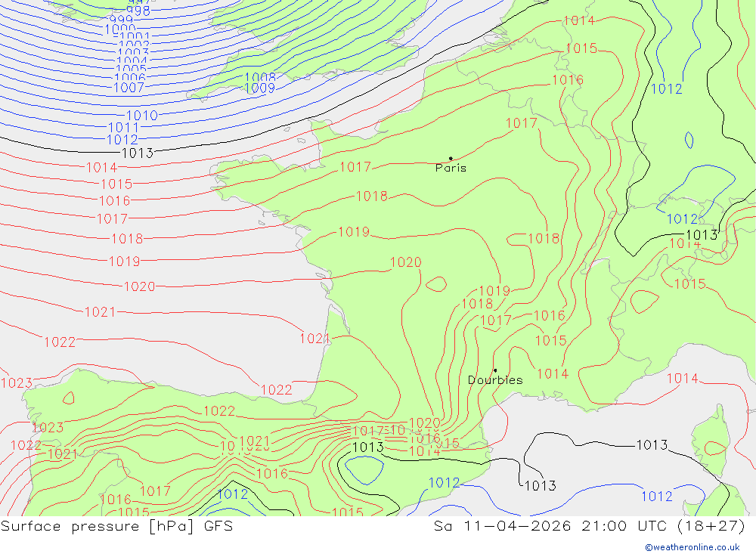Click the blue 1007 isobar label
Image resolution: width=756 pixels, height=554 pixels.
click(129, 88)
